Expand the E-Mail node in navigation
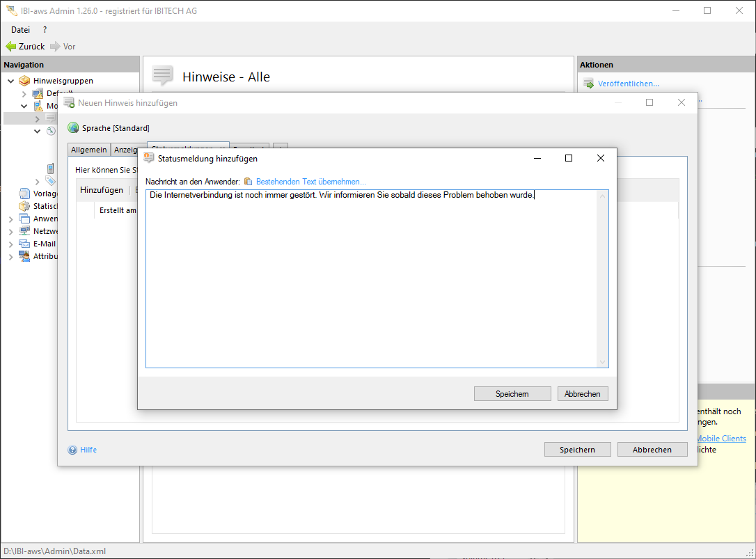 click(10, 244)
